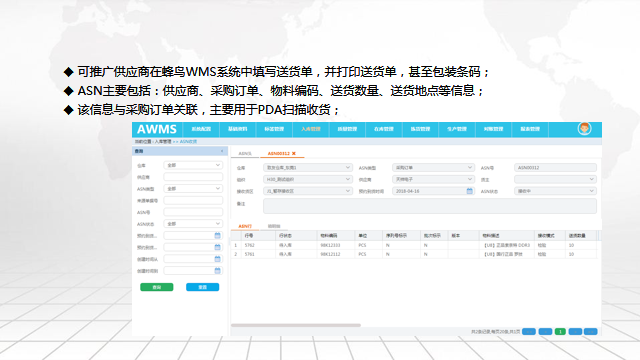The height and width of the screenshot is (360, 640).
Task: Expand the warehouse dropdown in the query sidebar
Action: 193,165
